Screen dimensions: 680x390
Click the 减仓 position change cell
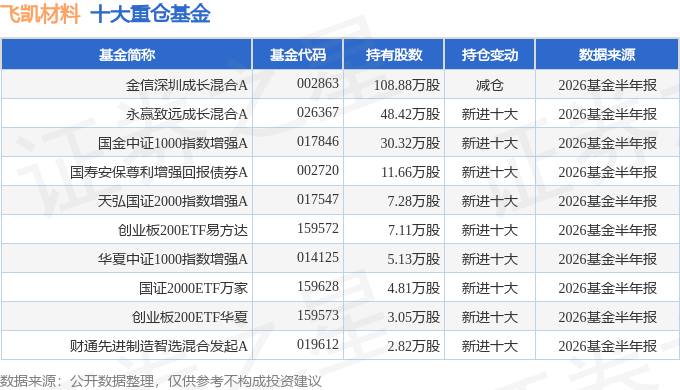[x=490, y=85]
